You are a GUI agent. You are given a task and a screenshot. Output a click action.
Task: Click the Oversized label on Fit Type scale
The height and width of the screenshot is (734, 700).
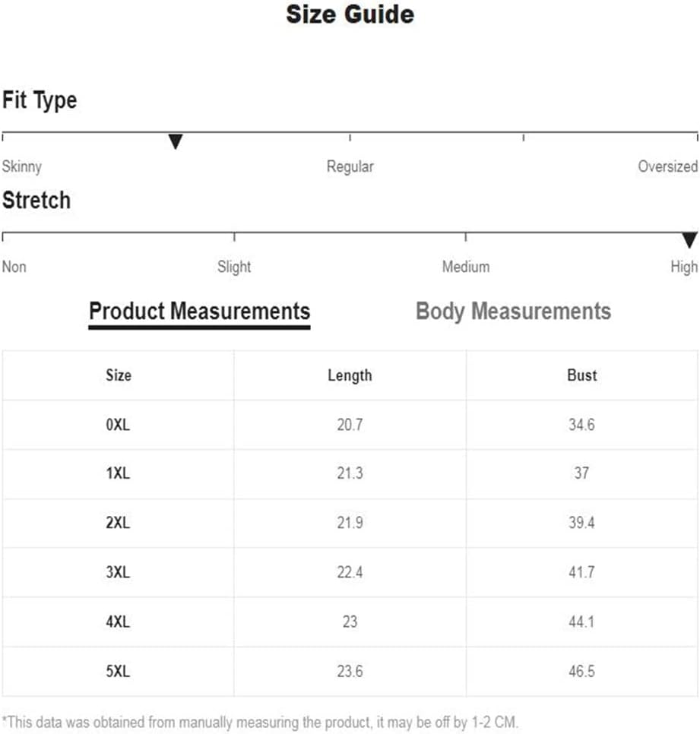click(667, 166)
